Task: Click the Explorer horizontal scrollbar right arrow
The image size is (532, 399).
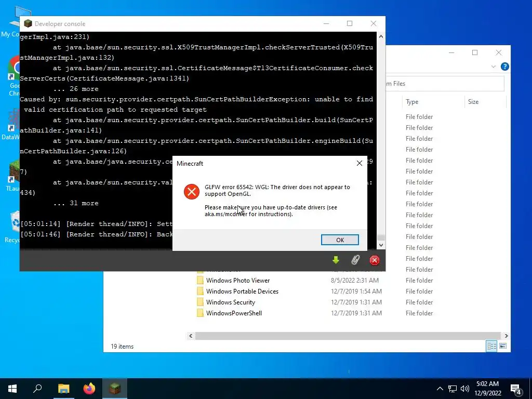Action: (506, 336)
